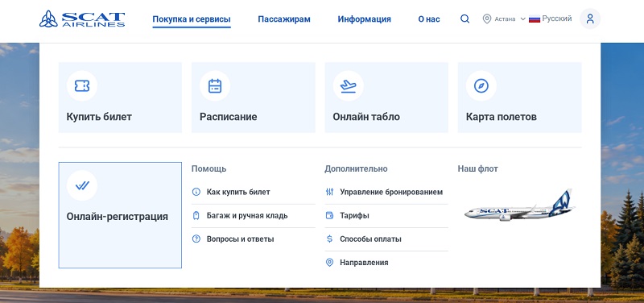644x303 pixels.
Task: Click the Russian flag icon
Action: [x=535, y=19]
